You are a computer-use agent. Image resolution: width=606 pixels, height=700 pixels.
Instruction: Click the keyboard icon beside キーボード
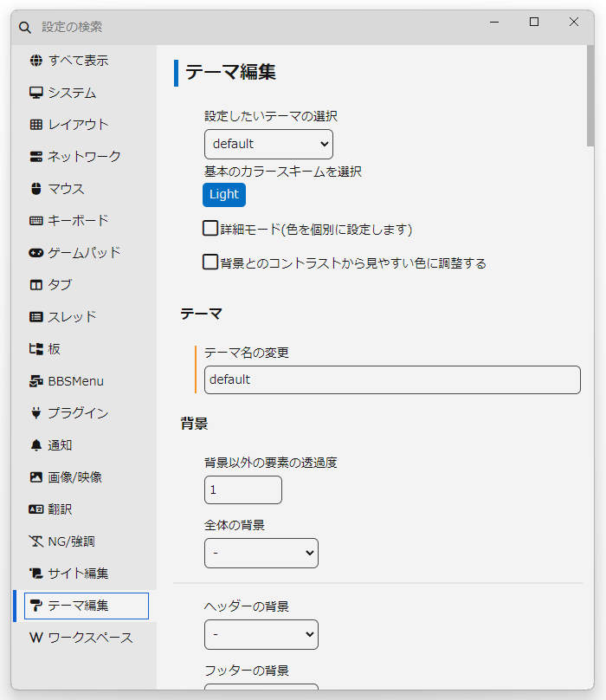36,221
